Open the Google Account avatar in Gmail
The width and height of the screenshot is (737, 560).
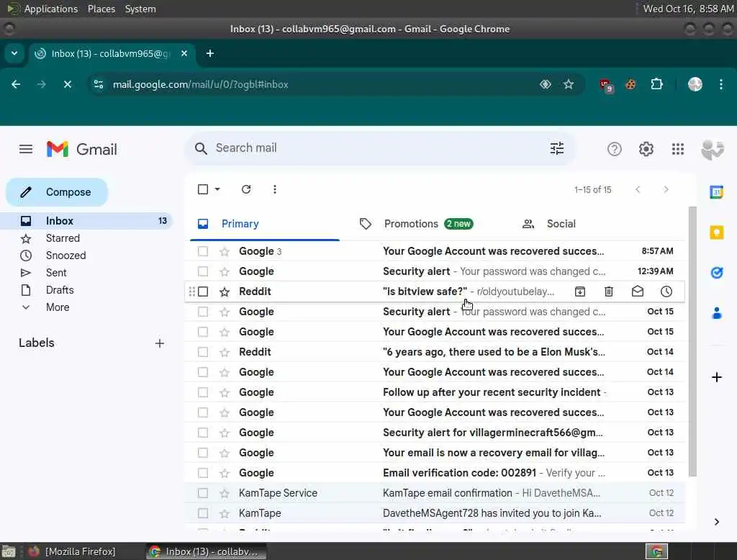712,150
